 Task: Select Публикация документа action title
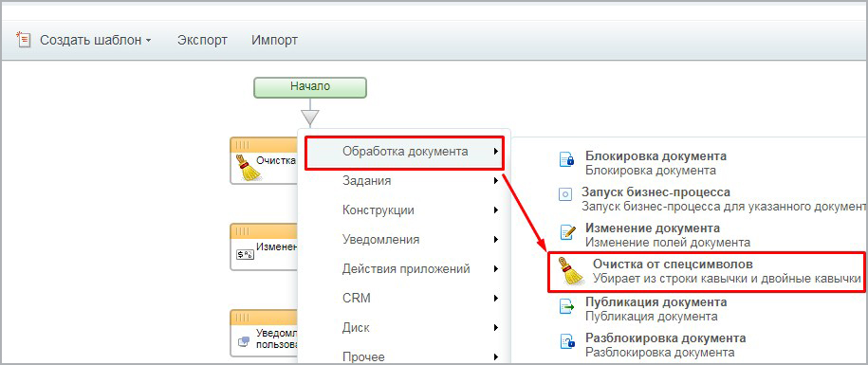pos(656,302)
